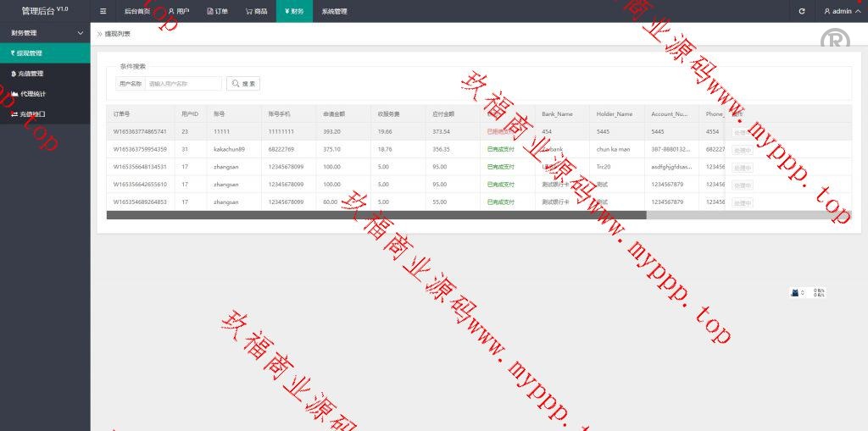Screen dimensions: 868x431
Task: Click the 搜索 search button
Action: pos(243,84)
